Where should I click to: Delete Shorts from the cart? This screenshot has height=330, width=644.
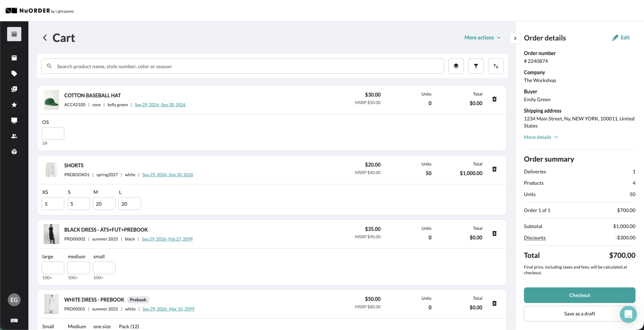coord(494,169)
